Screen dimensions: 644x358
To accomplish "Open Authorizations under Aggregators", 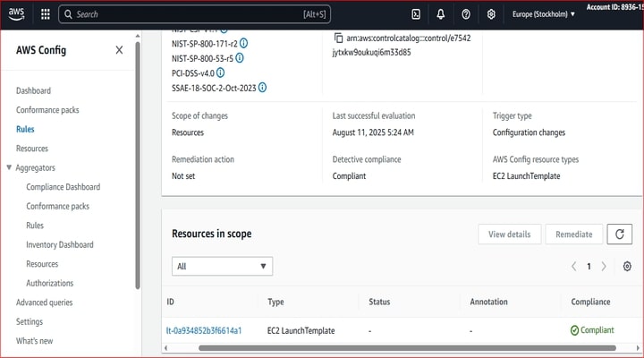I will coord(50,283).
